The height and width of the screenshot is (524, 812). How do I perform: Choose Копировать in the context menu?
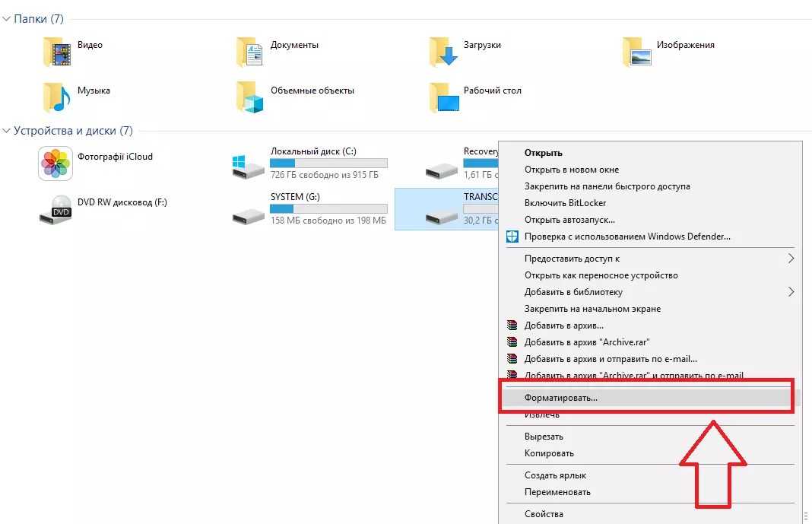(549, 453)
